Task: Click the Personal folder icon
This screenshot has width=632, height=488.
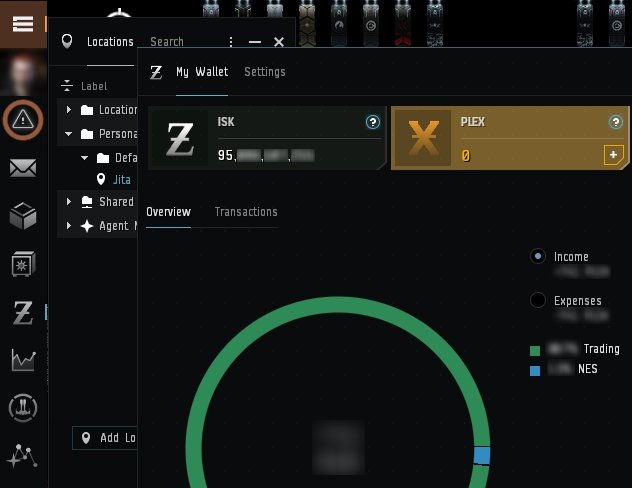Action: [x=87, y=134]
